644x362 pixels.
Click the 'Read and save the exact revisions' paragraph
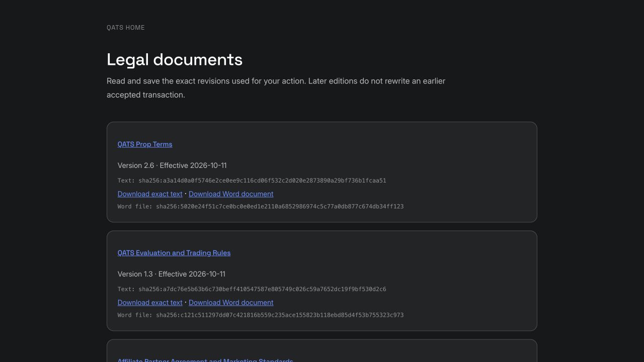click(x=276, y=88)
